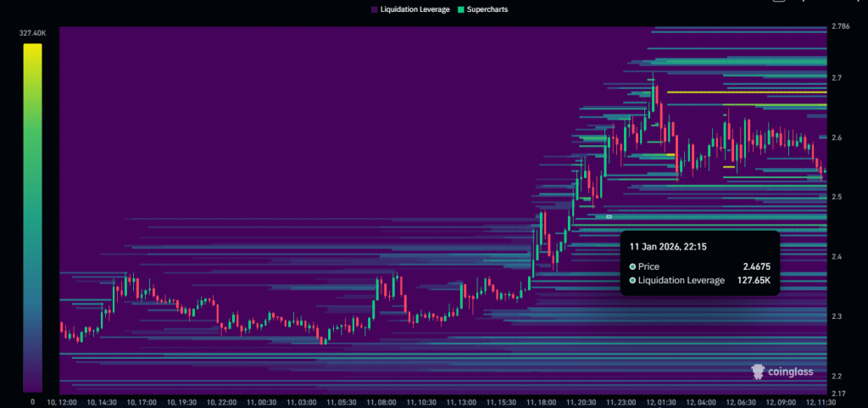
Task: Click the heatmap color scale gradient bar
Action: pyautogui.click(x=32, y=218)
